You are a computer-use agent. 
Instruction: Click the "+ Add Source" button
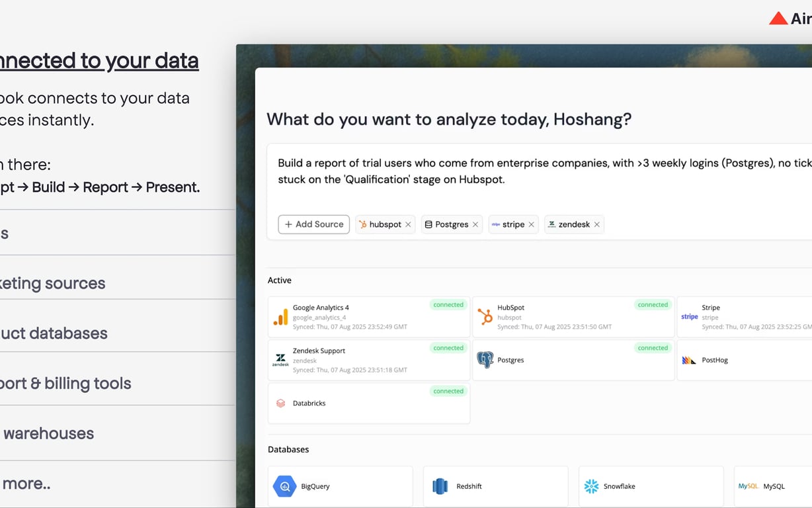313,224
